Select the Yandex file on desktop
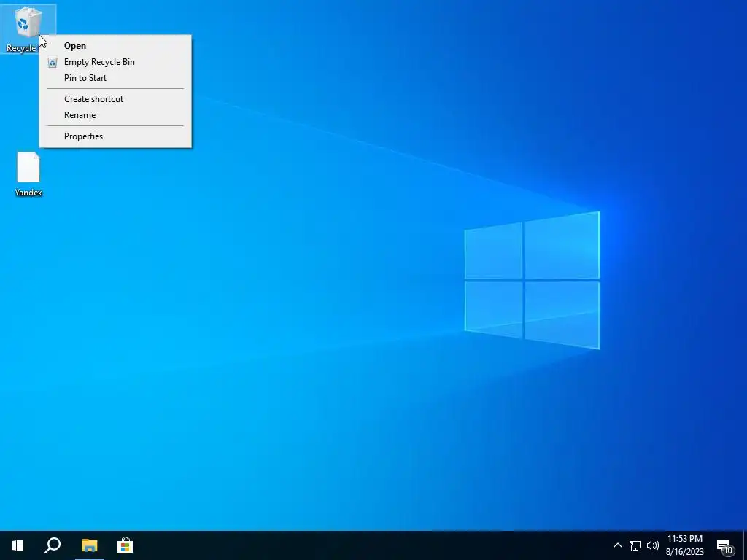Image resolution: width=747 pixels, height=560 pixels. coord(28,174)
